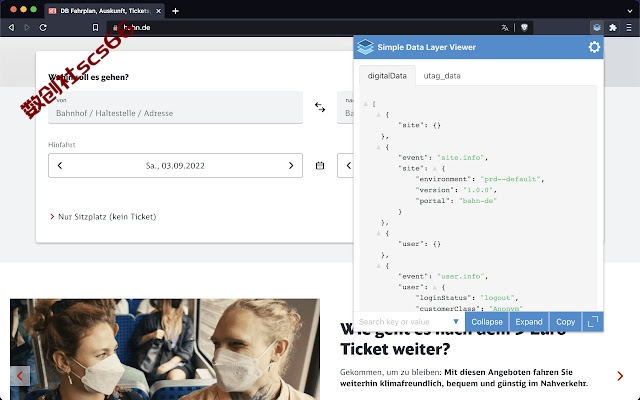640x400 pixels.
Task: Click the "1.0.0" version value
Action: (x=478, y=190)
